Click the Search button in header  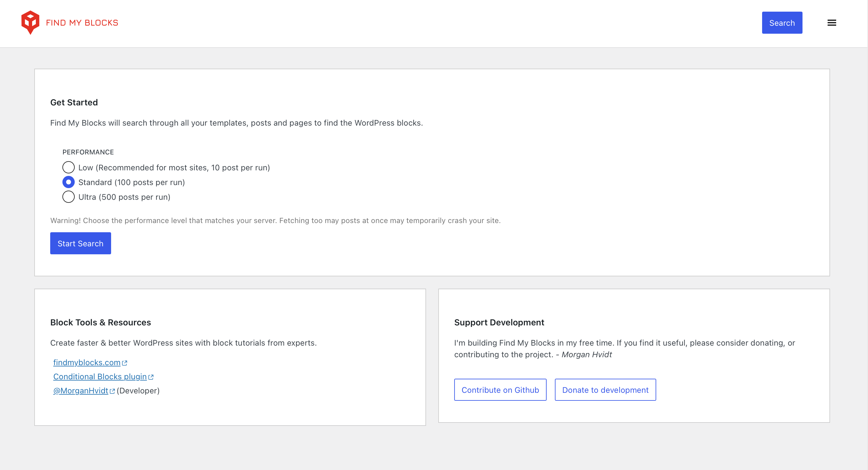point(782,23)
